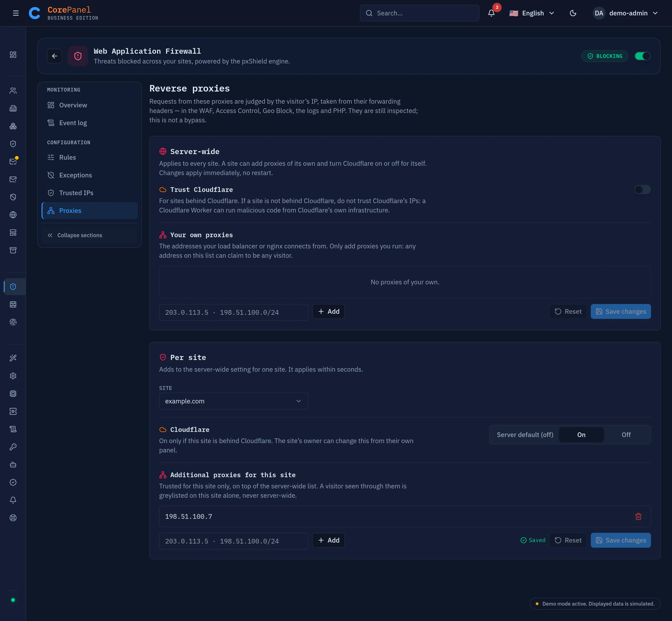Delete proxy 198.51.100.7 with trash icon
Viewport: 672px width, 621px height.
click(x=638, y=516)
